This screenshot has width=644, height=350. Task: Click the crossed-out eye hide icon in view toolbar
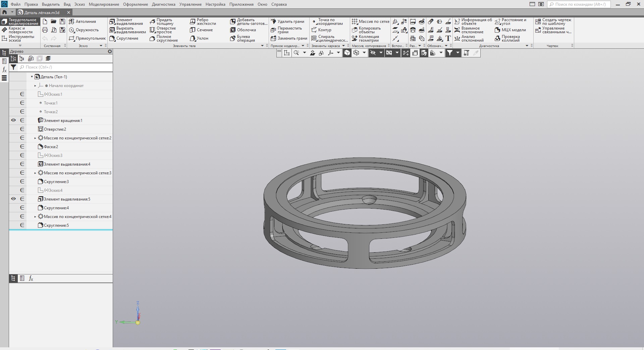373,53
